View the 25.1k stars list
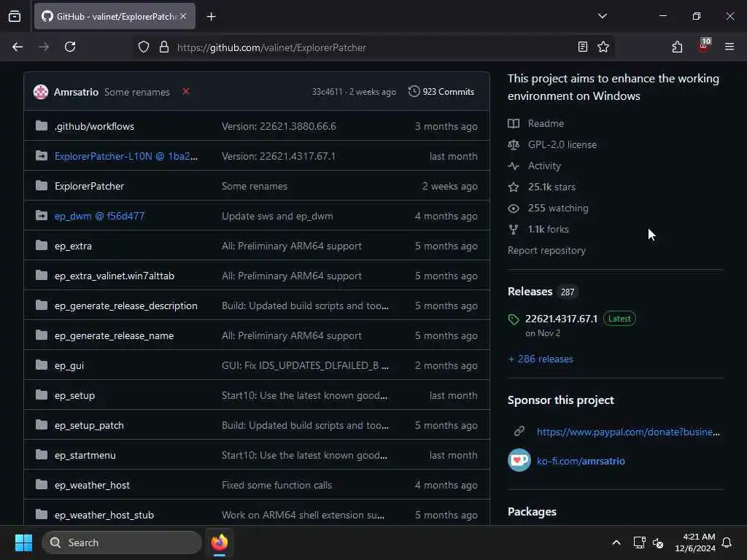The width and height of the screenshot is (747, 560). tap(551, 187)
